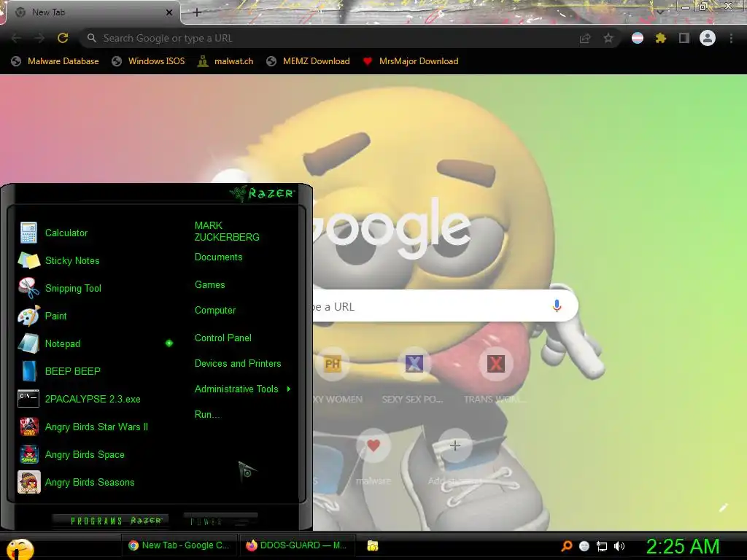Switch to New Tab - Google Chrome taskbar button
747x560 pixels.
(x=179, y=545)
